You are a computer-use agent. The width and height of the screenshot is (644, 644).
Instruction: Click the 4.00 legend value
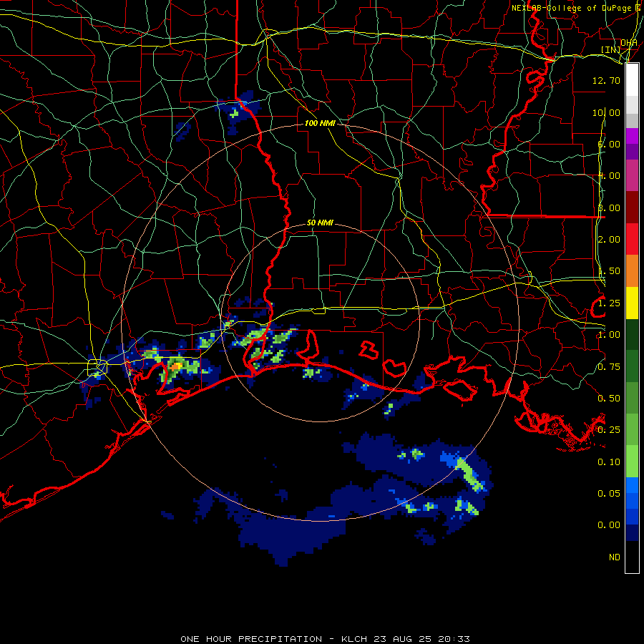click(x=609, y=176)
